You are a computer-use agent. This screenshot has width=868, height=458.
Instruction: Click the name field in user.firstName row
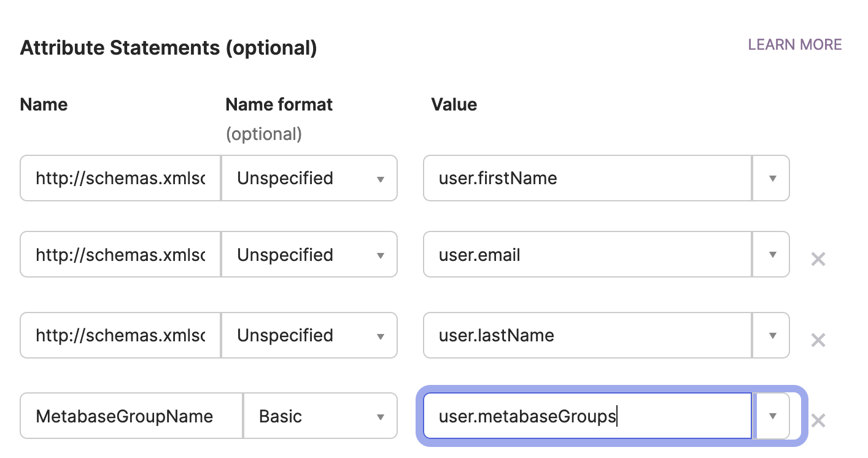point(120,179)
